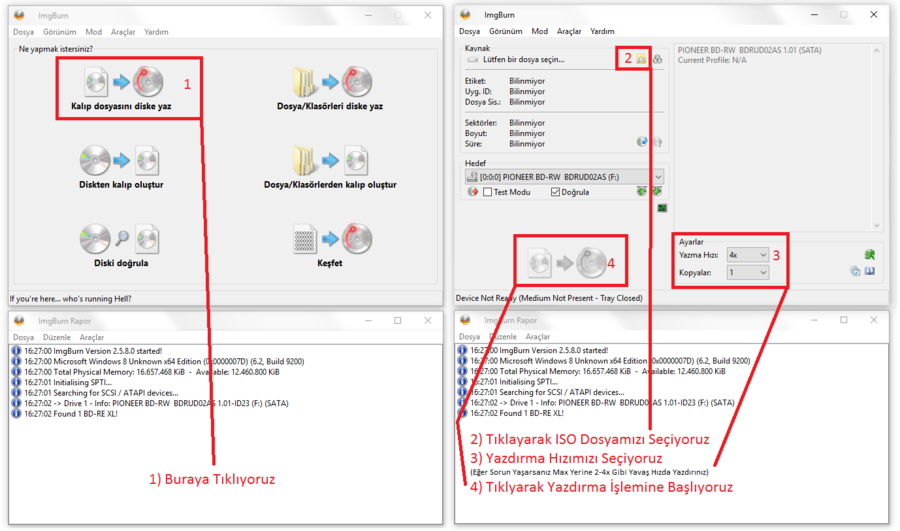Open Dosya menu in the left Rapor window
This screenshot has height=531, width=900.
(24, 338)
